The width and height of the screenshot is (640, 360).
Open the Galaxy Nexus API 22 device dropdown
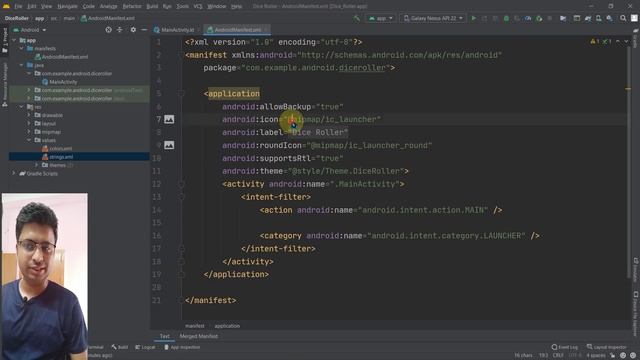pos(433,18)
